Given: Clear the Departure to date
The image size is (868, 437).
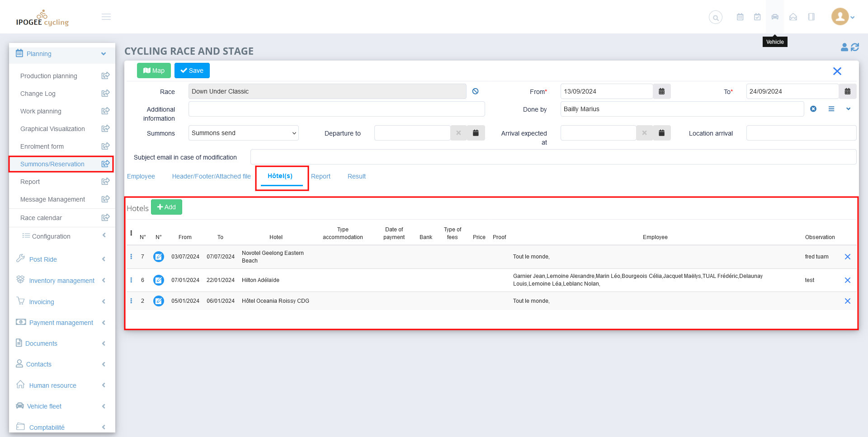Looking at the screenshot, I should tap(458, 133).
